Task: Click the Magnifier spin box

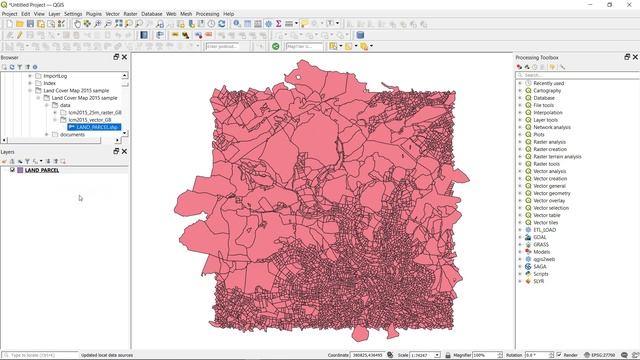Action: pyautogui.click(x=487, y=355)
